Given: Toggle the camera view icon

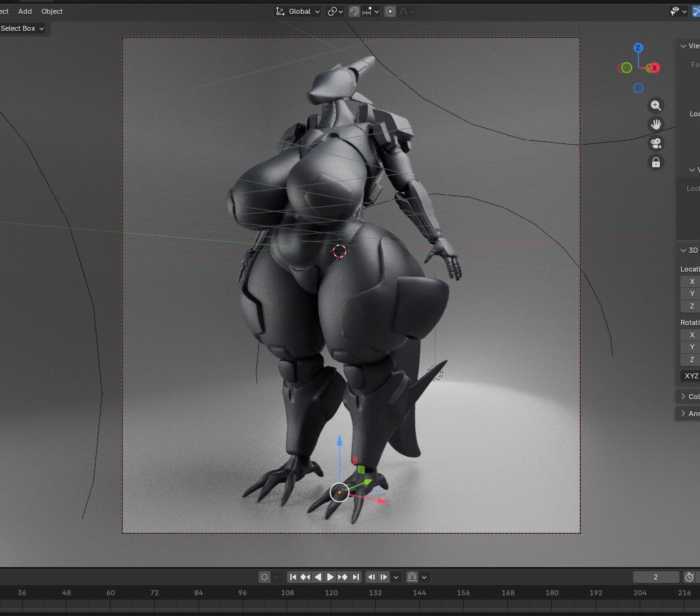Looking at the screenshot, I should click(x=656, y=143).
